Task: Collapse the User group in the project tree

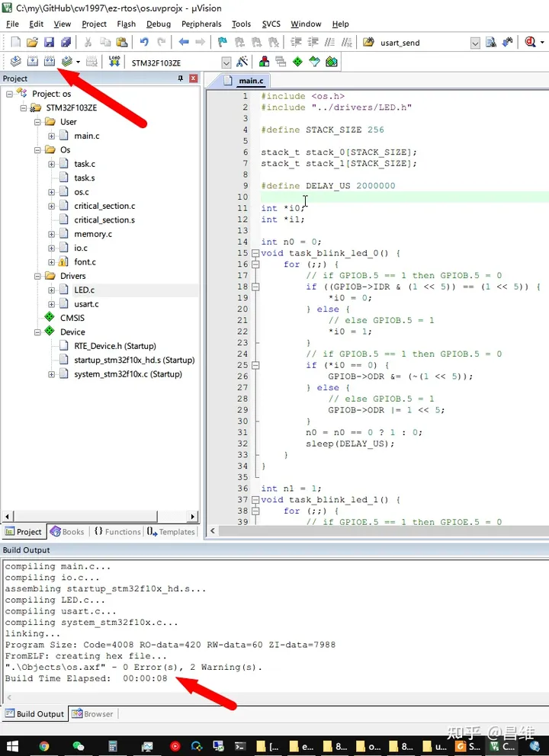Action: 37,122
